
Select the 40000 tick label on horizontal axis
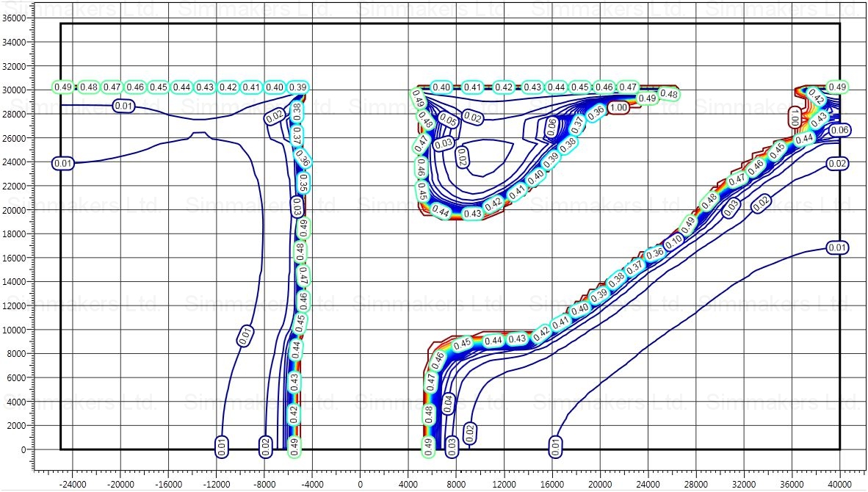coord(839,484)
